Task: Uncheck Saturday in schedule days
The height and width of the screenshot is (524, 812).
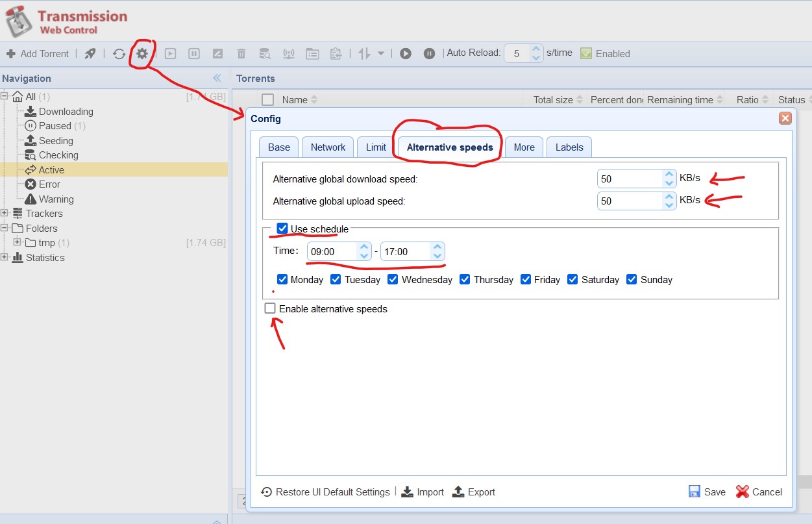Action: coord(572,279)
